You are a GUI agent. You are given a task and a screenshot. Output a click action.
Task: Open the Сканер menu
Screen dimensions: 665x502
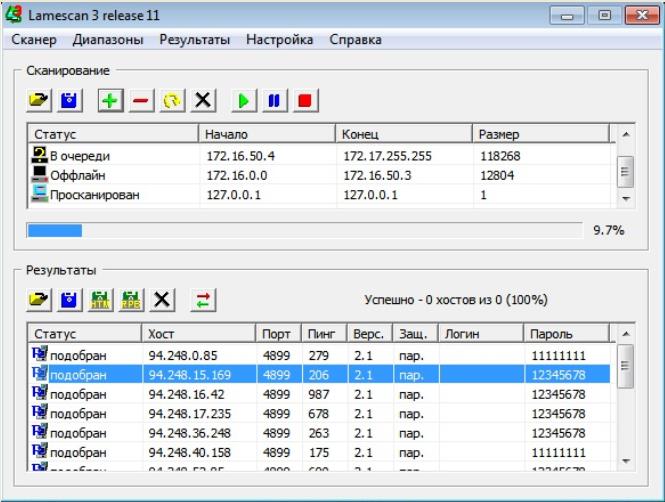35,40
